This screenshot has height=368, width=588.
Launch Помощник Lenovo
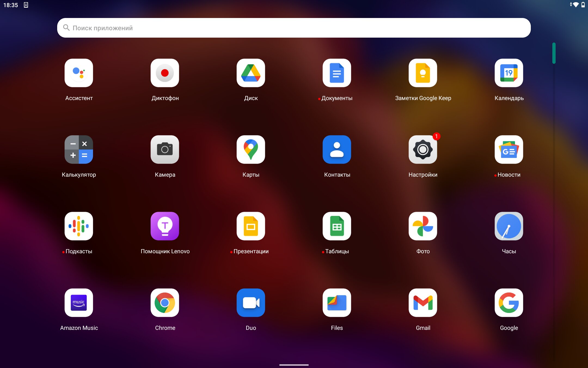coord(165,226)
